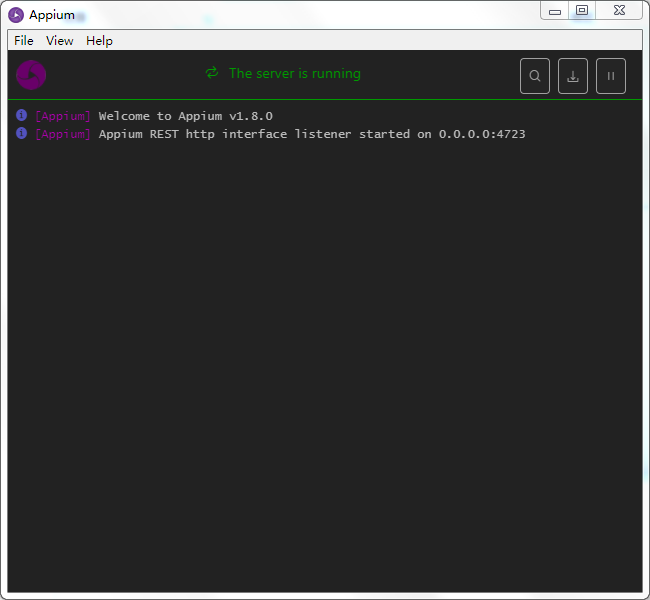Image resolution: width=650 pixels, height=600 pixels.
Task: Start Inspector Session with magnifier icon
Action: (x=535, y=76)
